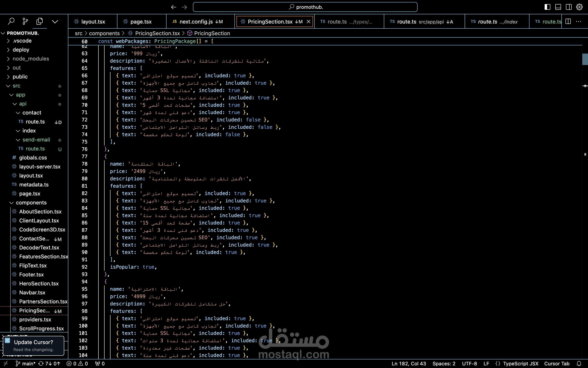Collapse the src folder
This screenshot has height=368, width=588.
16,86
